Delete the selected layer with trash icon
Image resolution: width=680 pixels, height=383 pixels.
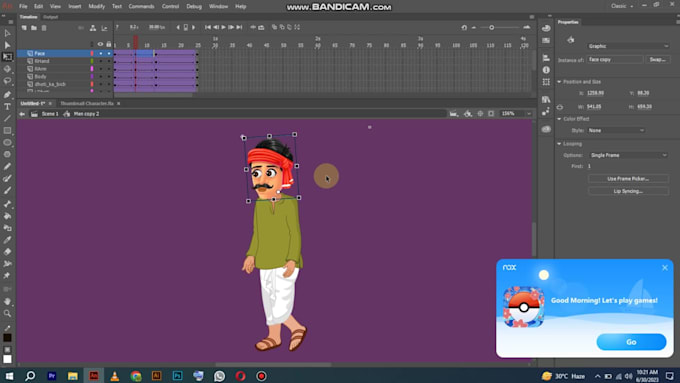tap(44, 28)
